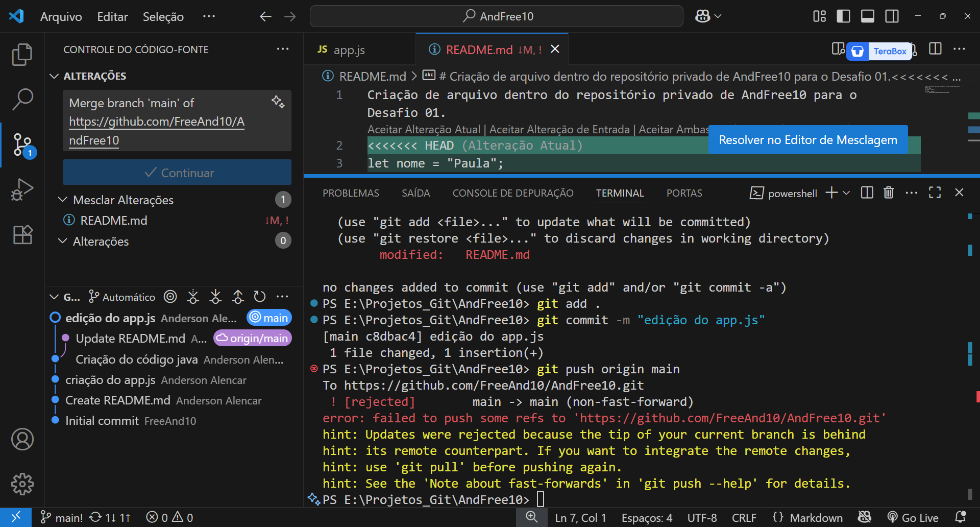980x527 pixels.
Task: Click the Push icon in graph toolbar
Action: coord(238,297)
